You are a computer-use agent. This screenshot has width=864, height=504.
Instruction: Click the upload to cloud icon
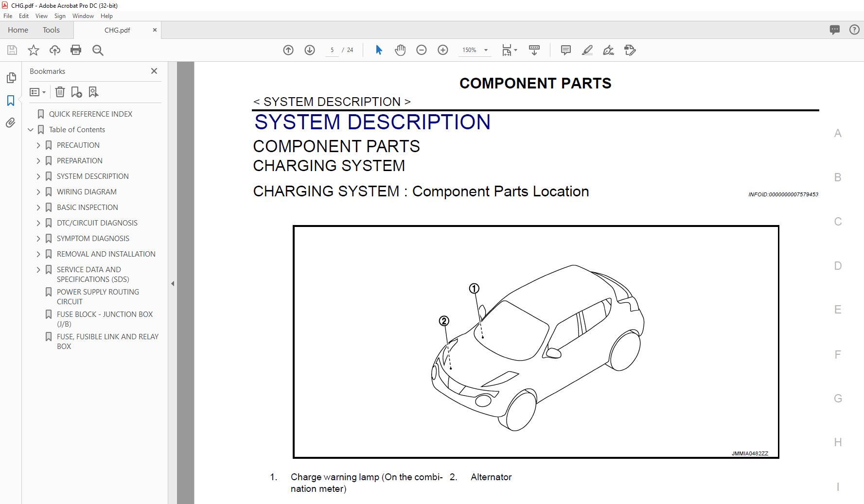pyautogui.click(x=55, y=50)
